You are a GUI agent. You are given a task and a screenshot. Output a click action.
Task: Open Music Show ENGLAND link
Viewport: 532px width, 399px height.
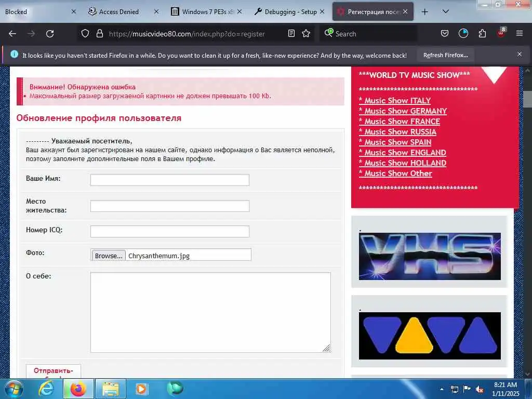pos(403,153)
